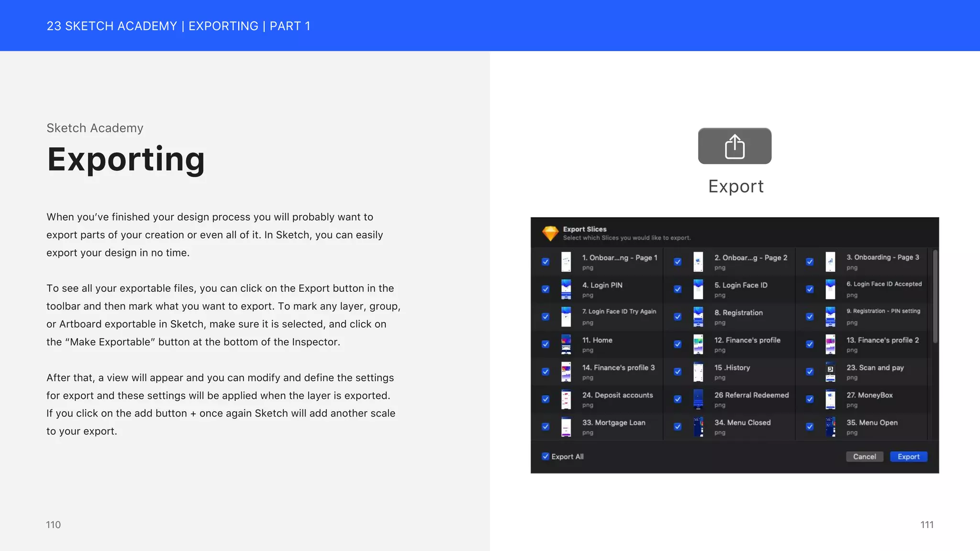Uncheck 12. Finance's profile checkbox
The height and width of the screenshot is (551, 980).
[x=678, y=344]
